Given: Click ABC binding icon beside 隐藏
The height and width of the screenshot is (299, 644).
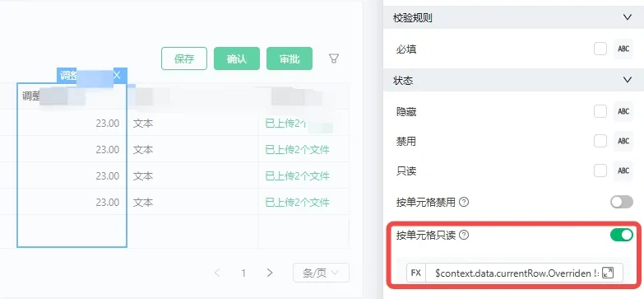Looking at the screenshot, I should [623, 111].
